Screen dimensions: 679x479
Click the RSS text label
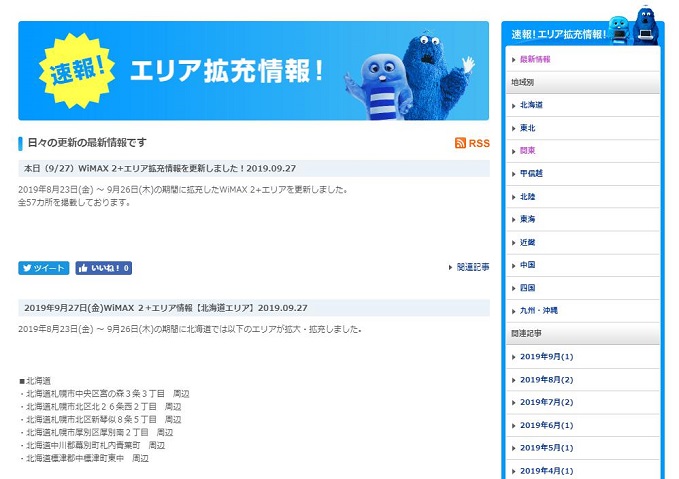(x=479, y=143)
